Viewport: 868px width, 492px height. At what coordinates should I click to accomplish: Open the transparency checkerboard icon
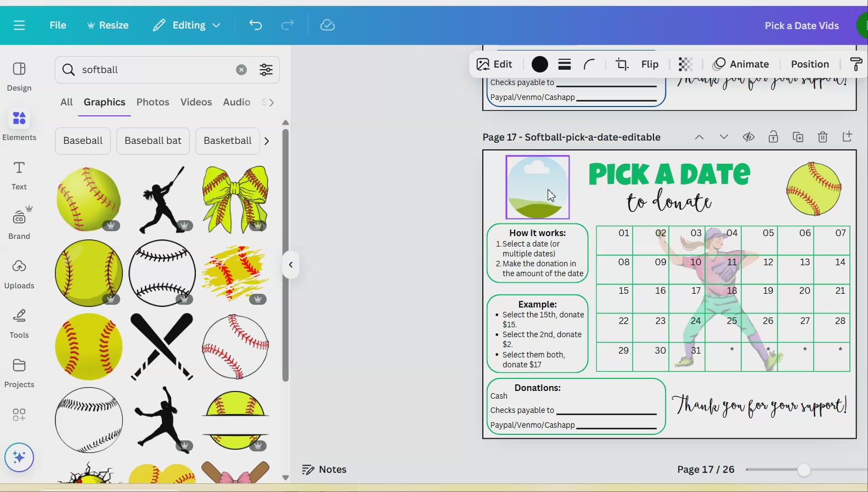pyautogui.click(x=685, y=64)
